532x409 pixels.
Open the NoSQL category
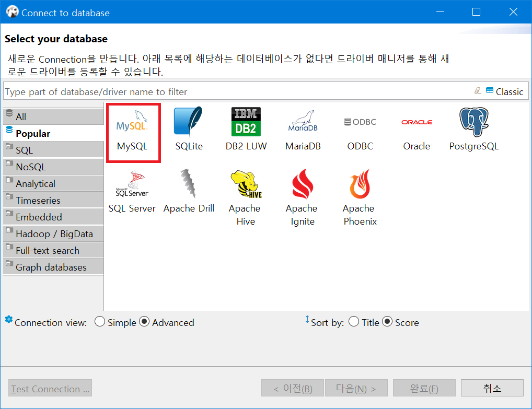click(53, 167)
